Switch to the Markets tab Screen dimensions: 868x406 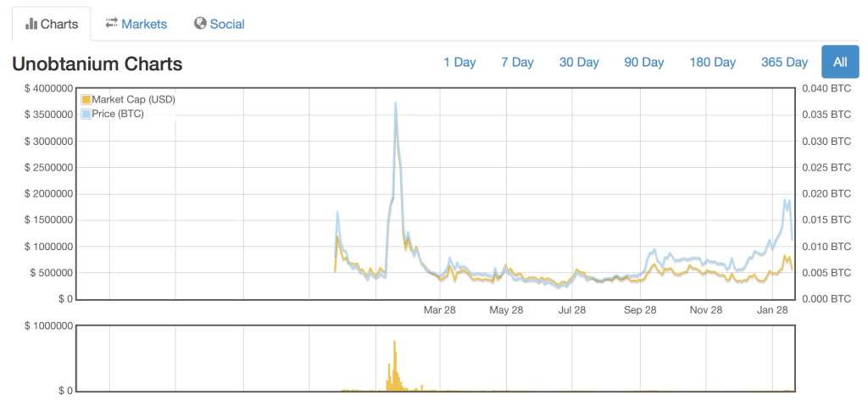(136, 25)
